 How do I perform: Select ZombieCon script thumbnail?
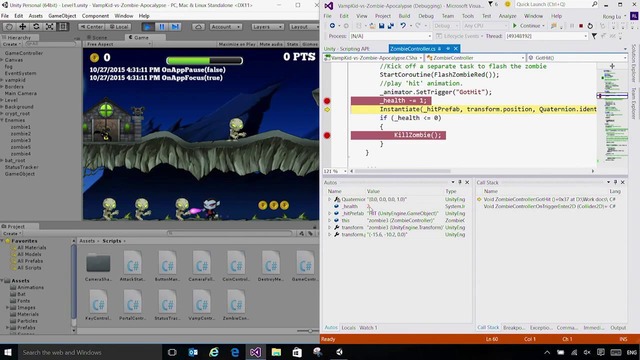click(236, 303)
